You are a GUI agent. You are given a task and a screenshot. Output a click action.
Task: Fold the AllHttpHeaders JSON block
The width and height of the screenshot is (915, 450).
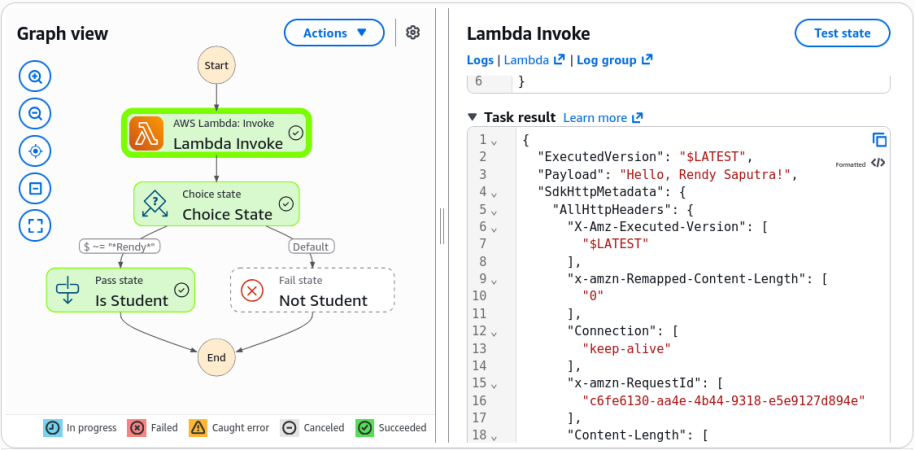tap(494, 210)
